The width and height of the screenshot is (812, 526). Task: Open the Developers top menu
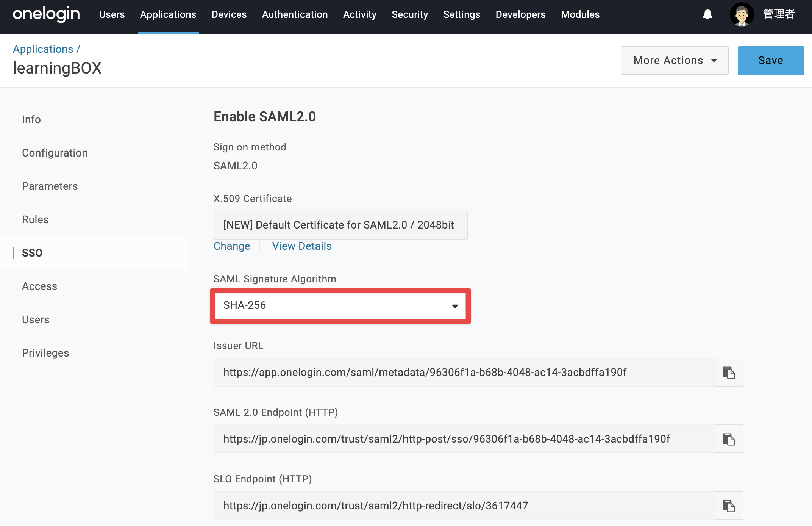click(521, 14)
